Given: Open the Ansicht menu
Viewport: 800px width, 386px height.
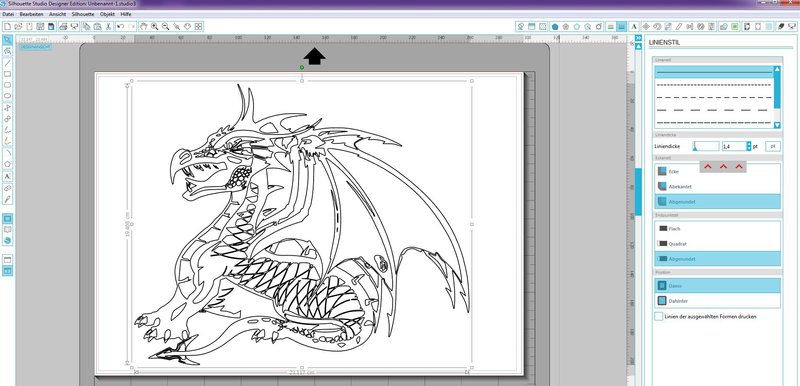Looking at the screenshot, I should click(x=58, y=14).
